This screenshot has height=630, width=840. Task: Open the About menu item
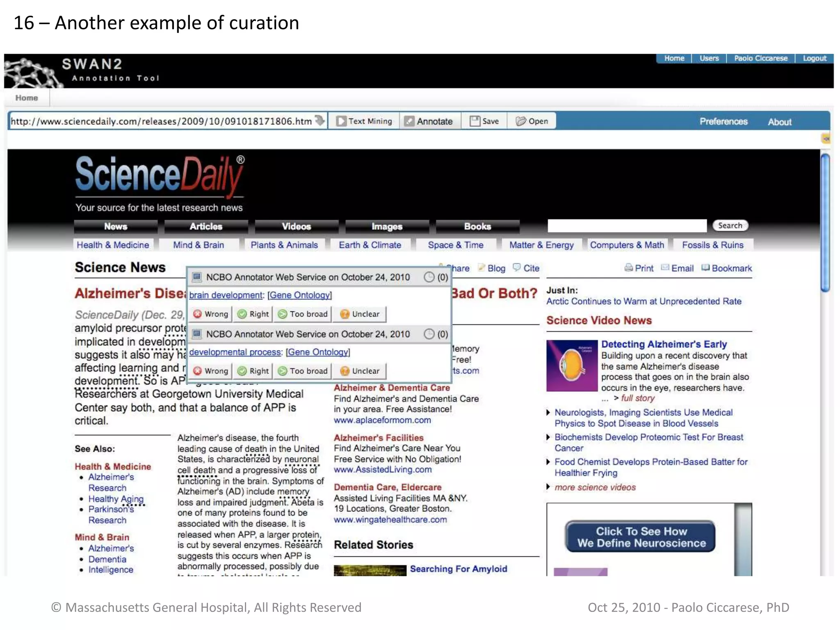tap(779, 122)
